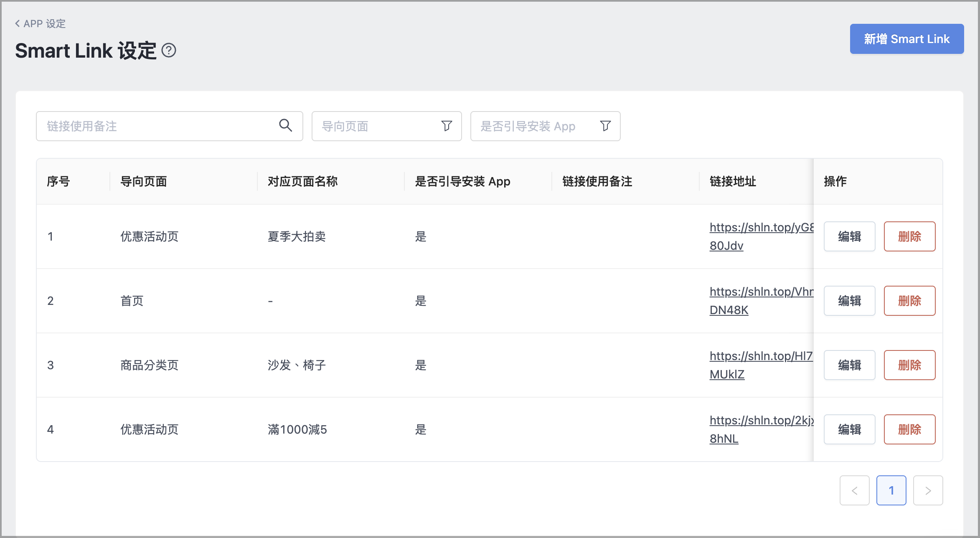Screen dimensions: 980x538
Task: Click the 对应页面名称 column header
Action: [x=302, y=181]
